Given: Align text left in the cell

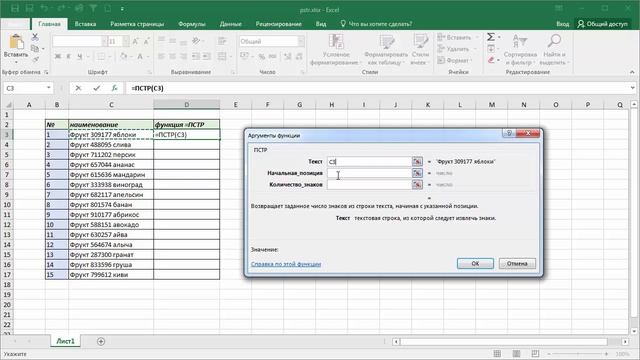Looking at the screenshot, I should [162, 56].
